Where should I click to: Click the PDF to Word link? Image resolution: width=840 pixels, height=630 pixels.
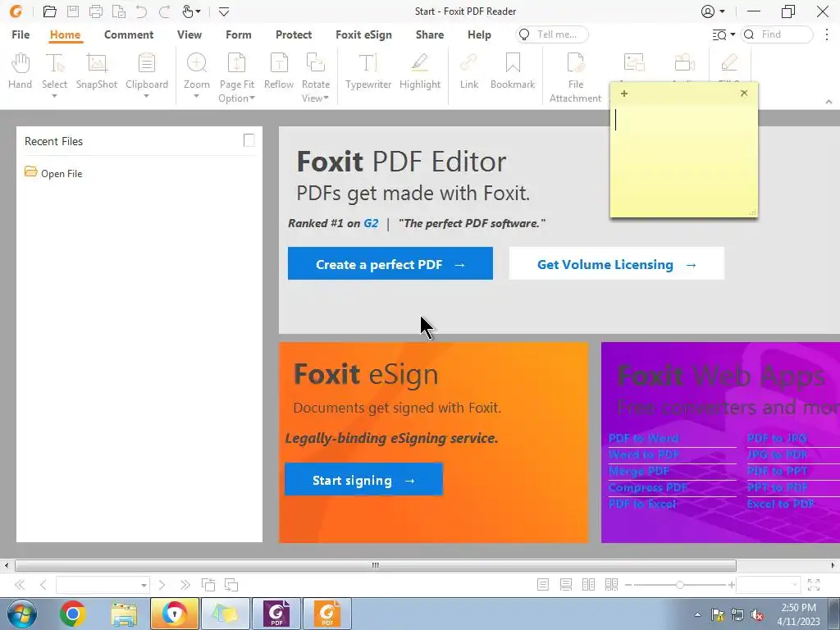(x=643, y=438)
